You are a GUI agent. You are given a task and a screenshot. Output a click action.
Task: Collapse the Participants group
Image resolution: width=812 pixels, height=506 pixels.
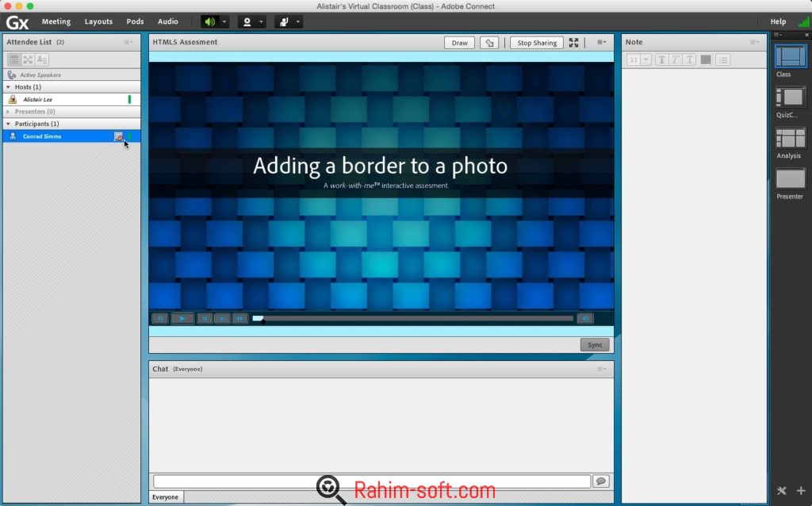click(x=8, y=124)
